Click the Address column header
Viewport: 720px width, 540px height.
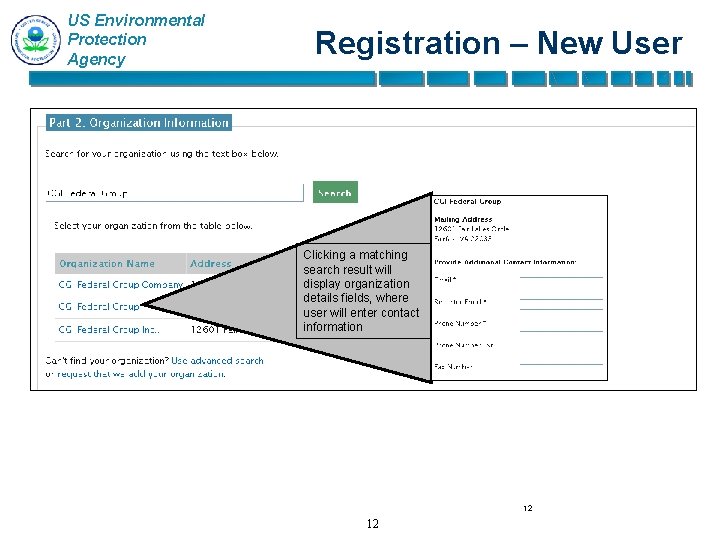[211, 264]
